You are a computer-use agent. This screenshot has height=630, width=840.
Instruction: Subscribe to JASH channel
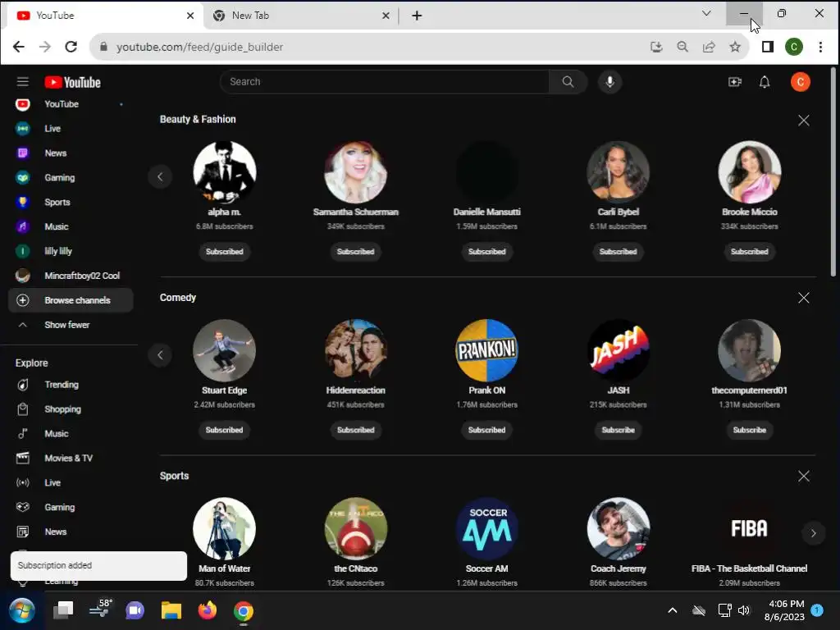(x=619, y=430)
